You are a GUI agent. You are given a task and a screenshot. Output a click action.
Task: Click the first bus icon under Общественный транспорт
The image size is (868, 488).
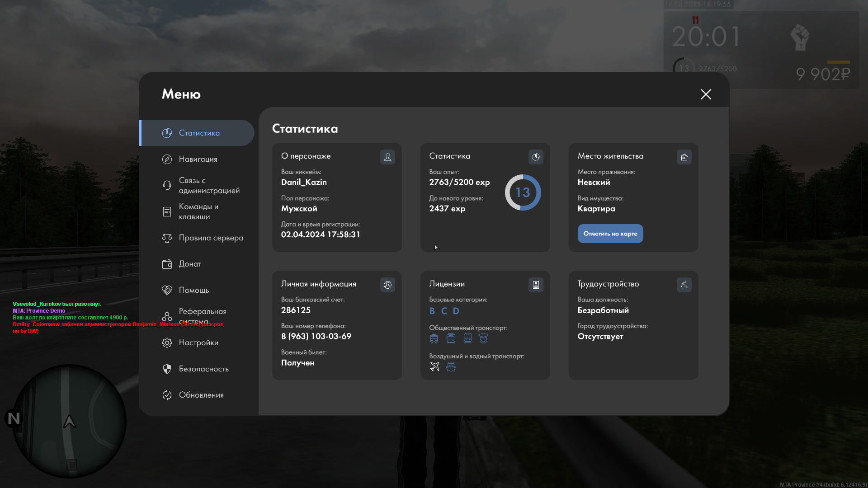click(434, 338)
